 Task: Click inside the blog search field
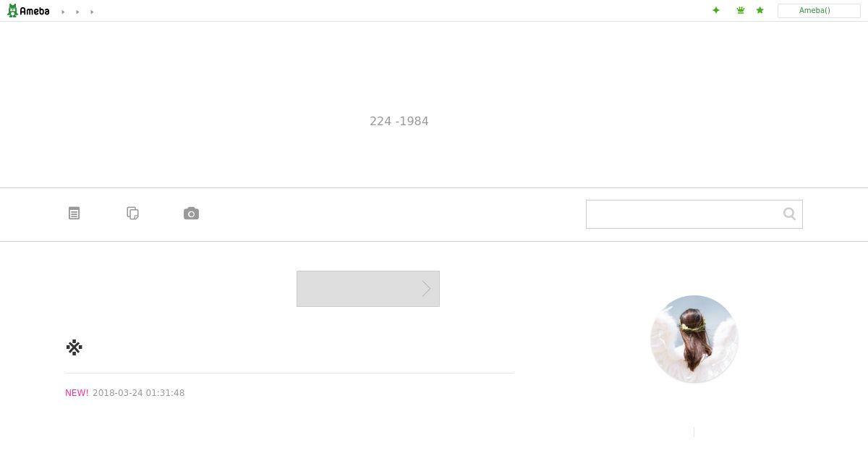pos(684,214)
